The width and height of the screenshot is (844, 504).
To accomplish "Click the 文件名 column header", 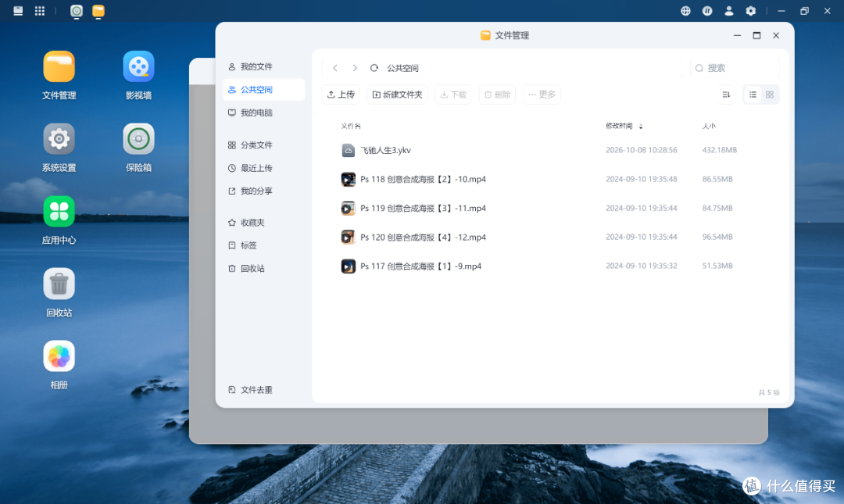I will click(351, 126).
